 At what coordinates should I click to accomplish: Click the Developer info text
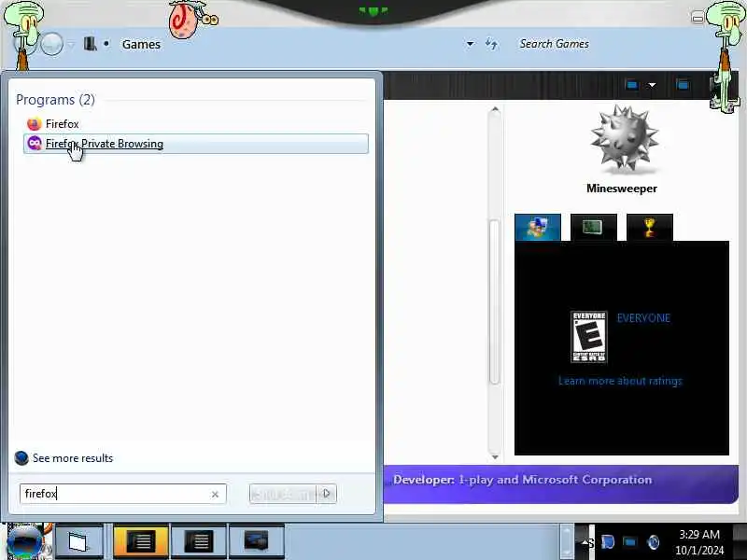point(522,480)
